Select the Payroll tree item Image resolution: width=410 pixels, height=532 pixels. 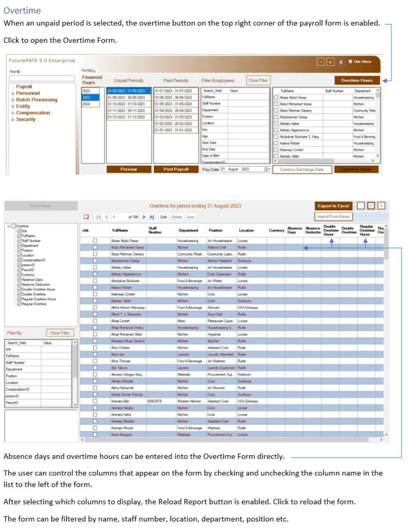[24, 87]
